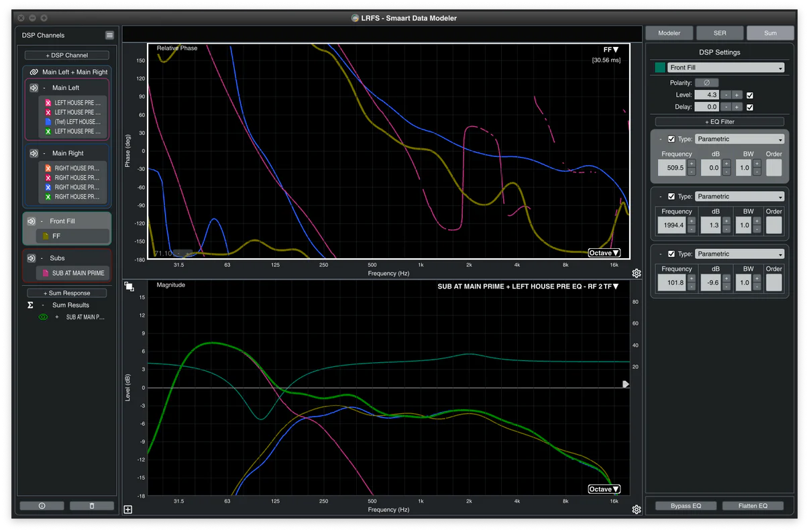The width and height of the screenshot is (809, 532).
Task: Click the Flatten EQ button
Action: (x=753, y=506)
